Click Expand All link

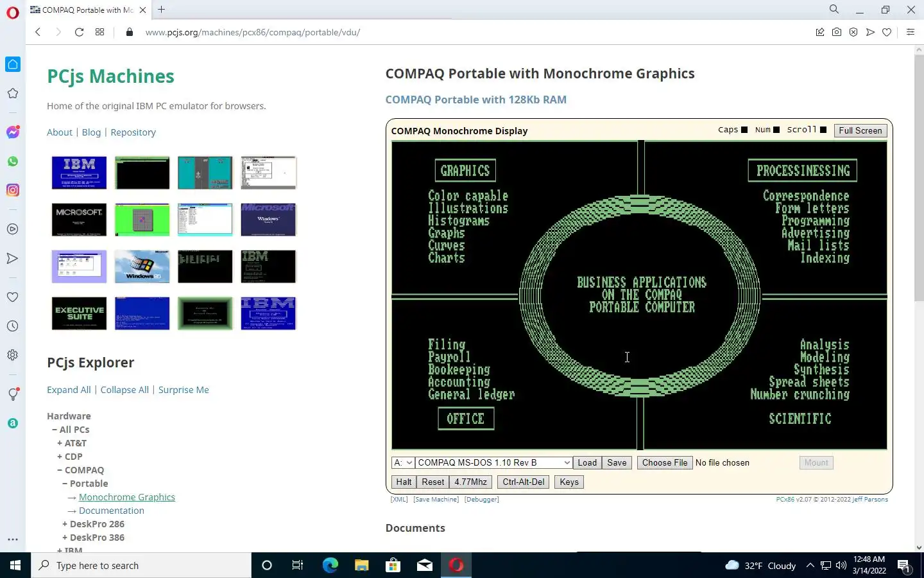pyautogui.click(x=69, y=390)
